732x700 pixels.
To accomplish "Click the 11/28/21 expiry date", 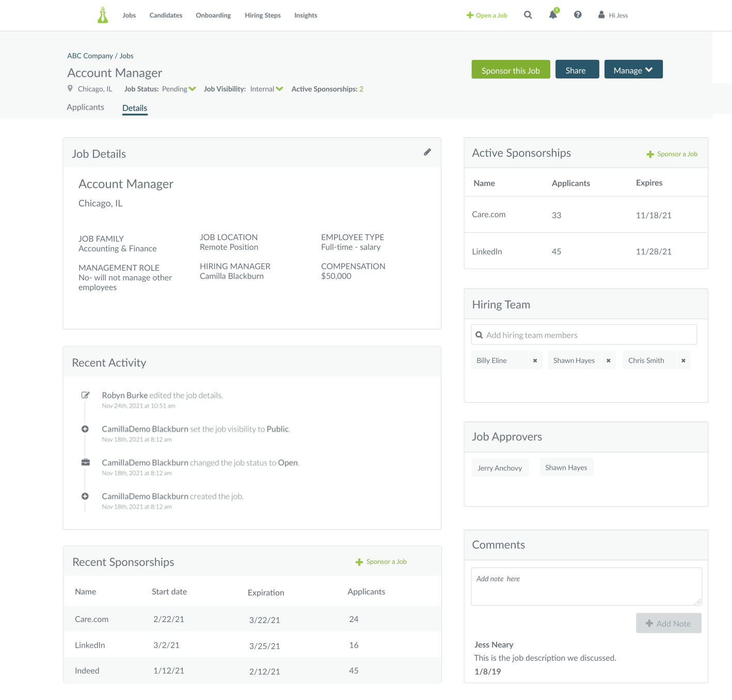I will click(654, 251).
